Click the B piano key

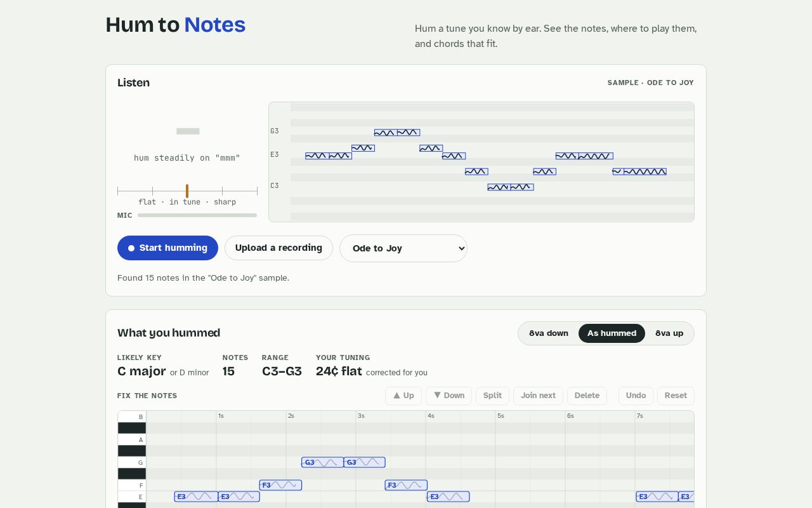[132, 417]
